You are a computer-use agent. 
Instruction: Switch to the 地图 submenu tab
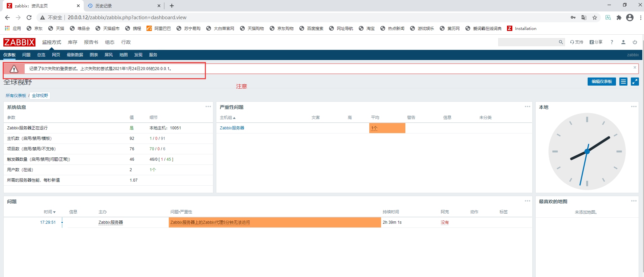click(124, 55)
